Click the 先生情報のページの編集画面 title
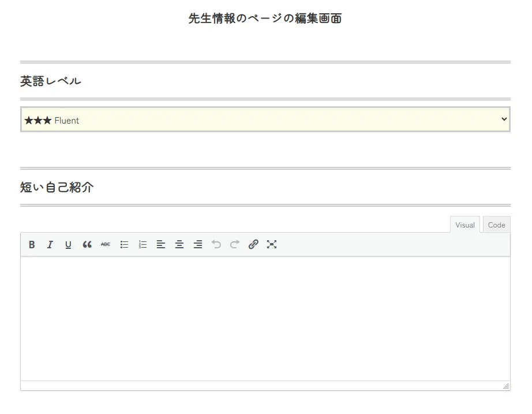The height and width of the screenshot is (414, 532). click(x=265, y=18)
